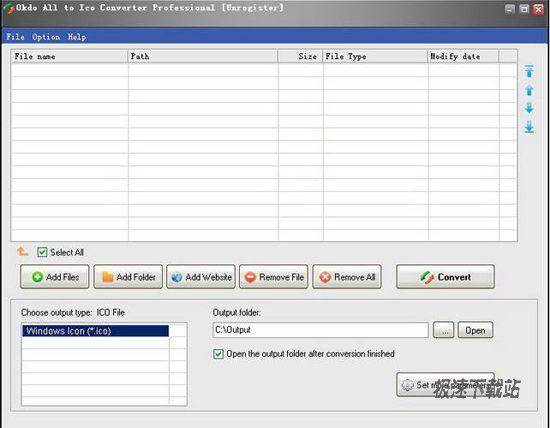Toggle the Select All checkbox
Screen dimensions: 550x428
(x=42, y=252)
